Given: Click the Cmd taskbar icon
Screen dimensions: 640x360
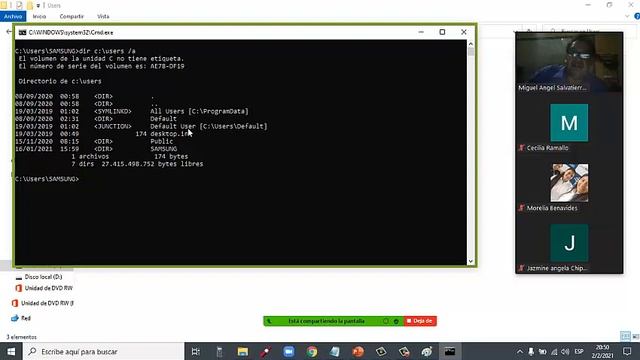Looking at the screenshot, I should [450, 351].
